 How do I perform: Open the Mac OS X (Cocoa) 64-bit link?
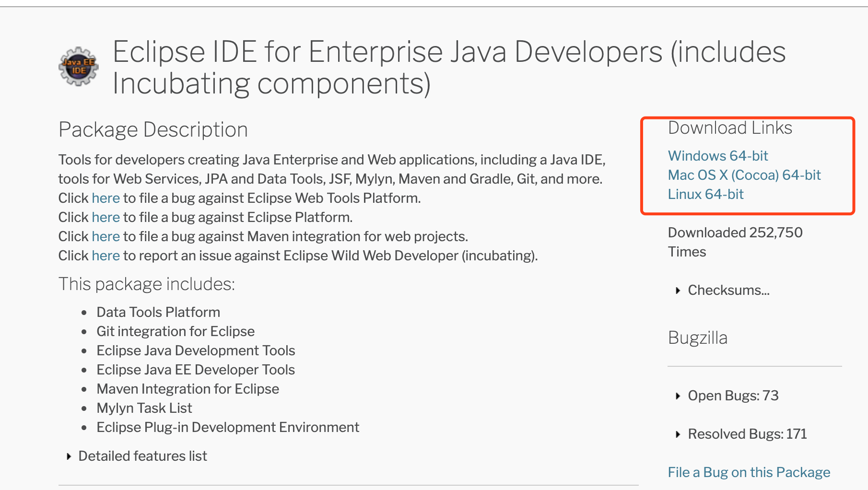click(744, 175)
